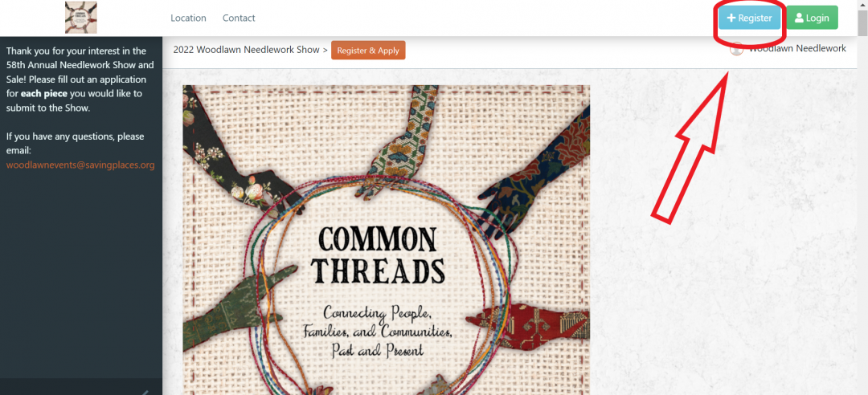Click the blue Register button
Viewport: 868px width, 395px height.
pyautogui.click(x=750, y=18)
